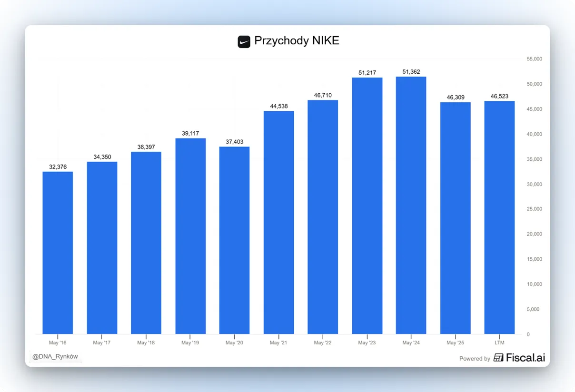The width and height of the screenshot is (575, 392).
Task: Click the @DNA_Rynków handle text
Action: [55, 356]
